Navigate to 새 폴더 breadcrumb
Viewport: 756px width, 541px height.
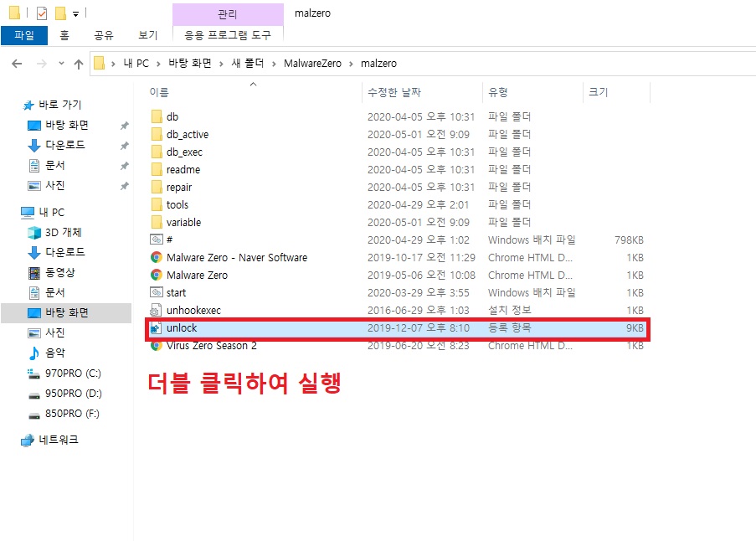(x=248, y=64)
